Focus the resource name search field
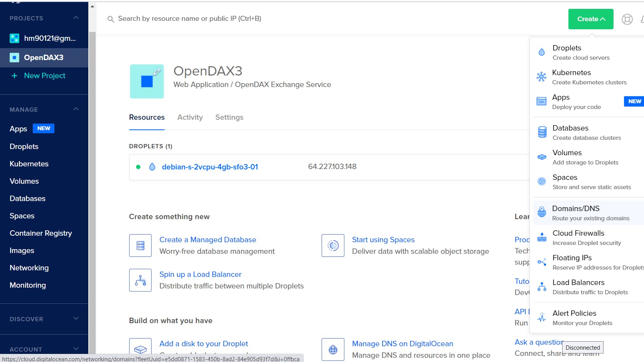 (x=189, y=18)
